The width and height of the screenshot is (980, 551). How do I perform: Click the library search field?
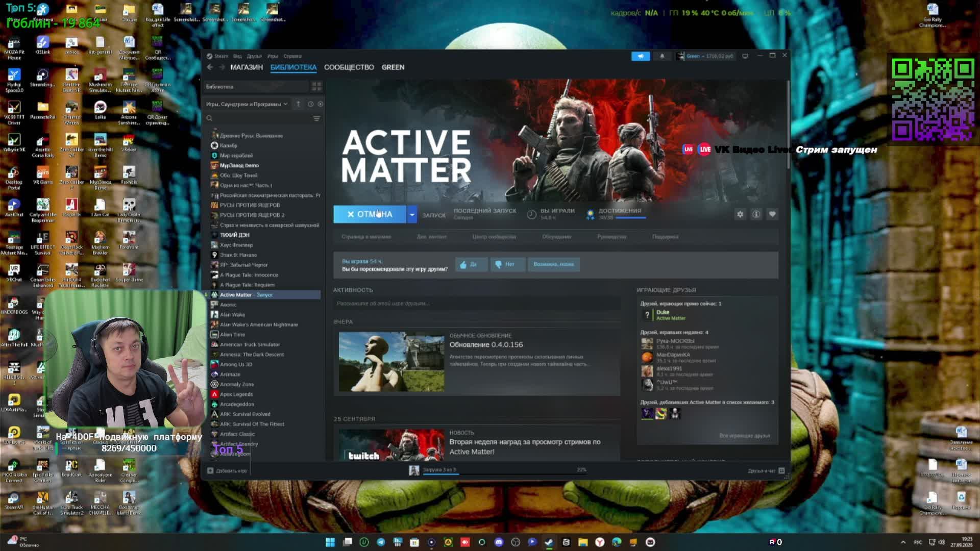[258, 118]
